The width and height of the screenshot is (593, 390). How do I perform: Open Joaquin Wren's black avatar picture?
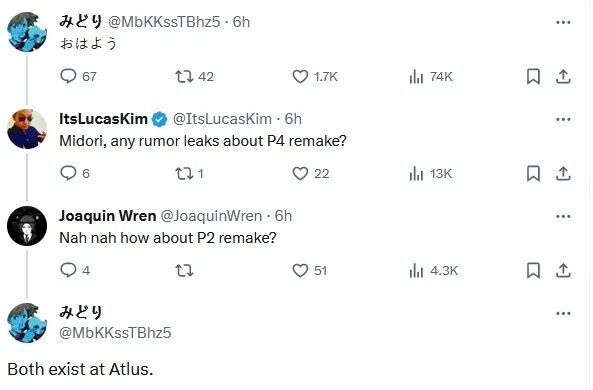coord(27,226)
